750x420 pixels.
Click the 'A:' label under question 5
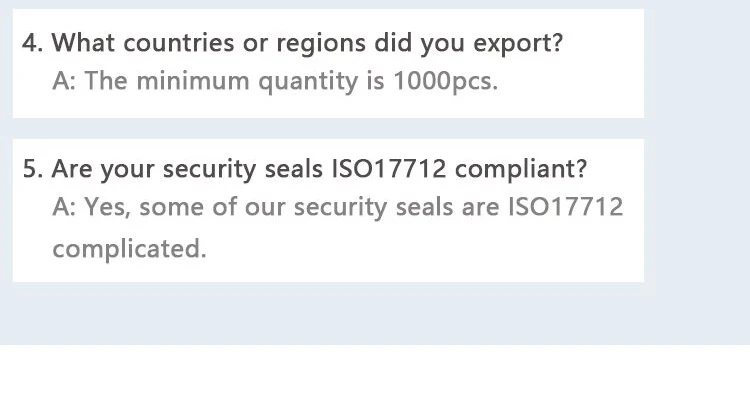(65, 207)
